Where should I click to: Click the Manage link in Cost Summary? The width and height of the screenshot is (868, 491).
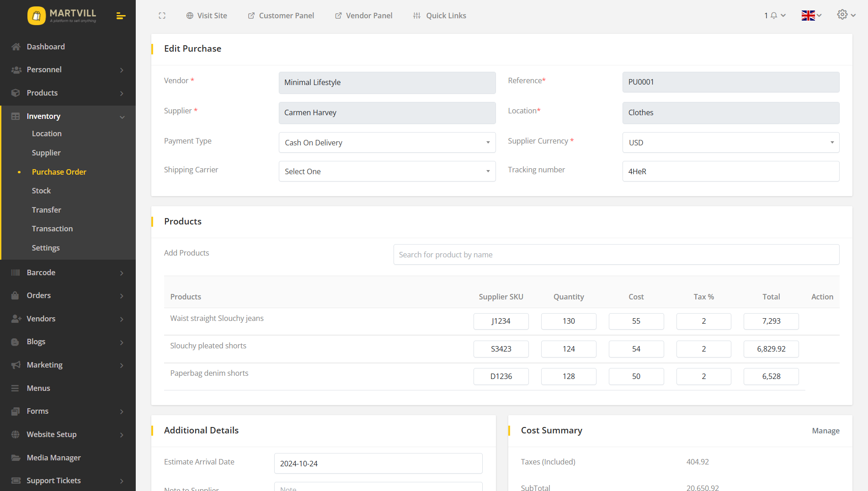825,431
